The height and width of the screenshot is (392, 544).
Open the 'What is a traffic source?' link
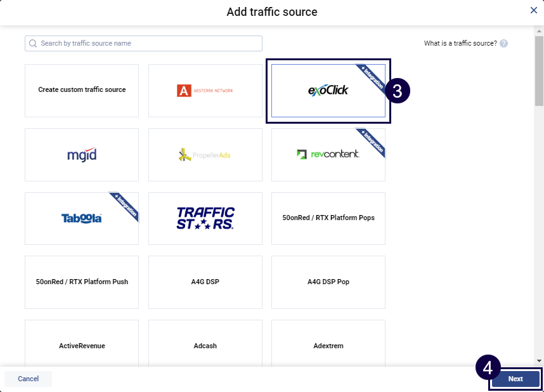(x=460, y=44)
